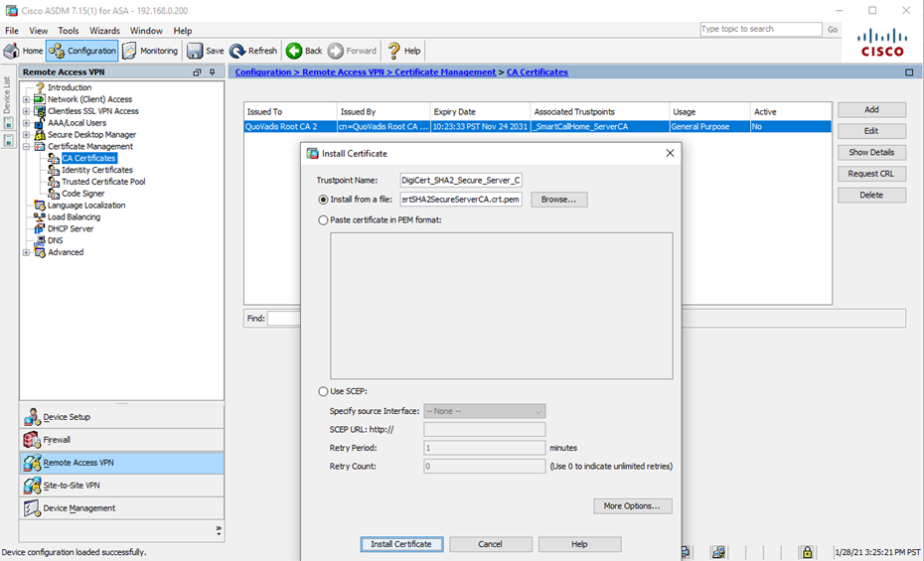Viewport: 924px width, 561px height.
Task: Click the Device Setup panel icon
Action: 32,417
